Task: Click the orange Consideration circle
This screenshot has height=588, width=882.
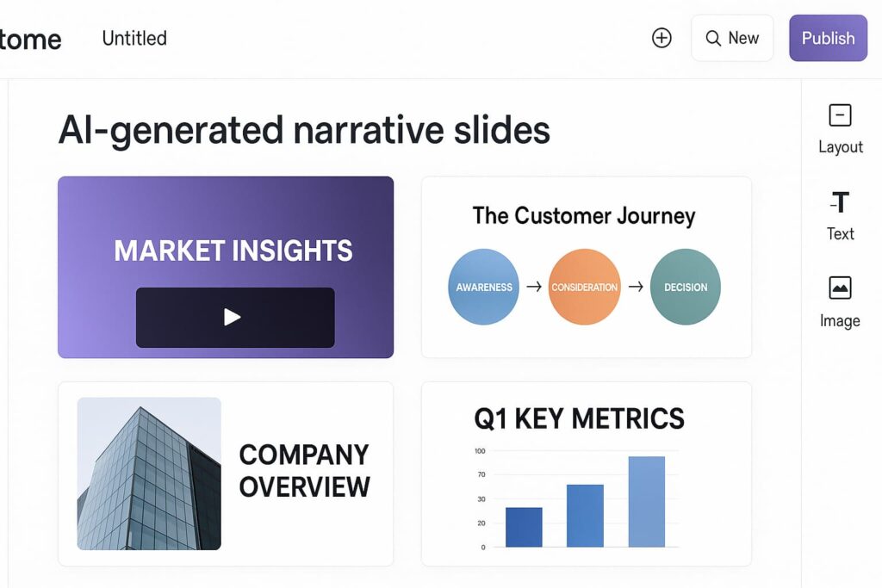Action: click(585, 287)
